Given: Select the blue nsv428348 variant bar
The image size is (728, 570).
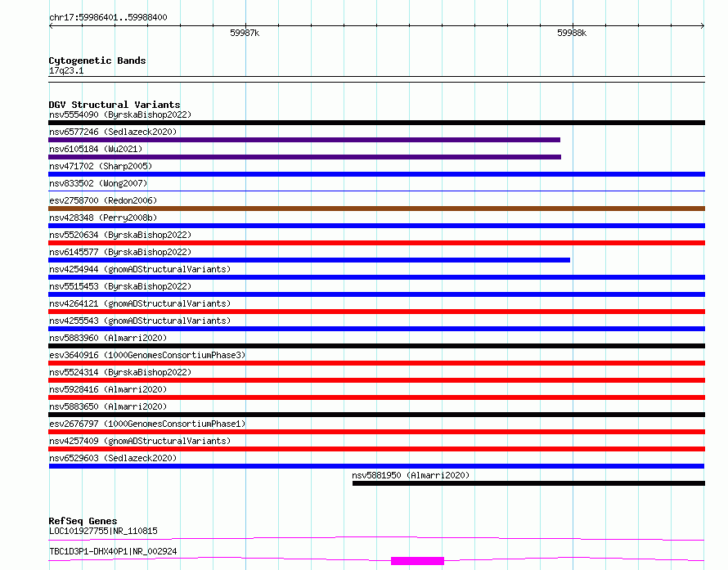Looking at the screenshot, I should 376,226.
